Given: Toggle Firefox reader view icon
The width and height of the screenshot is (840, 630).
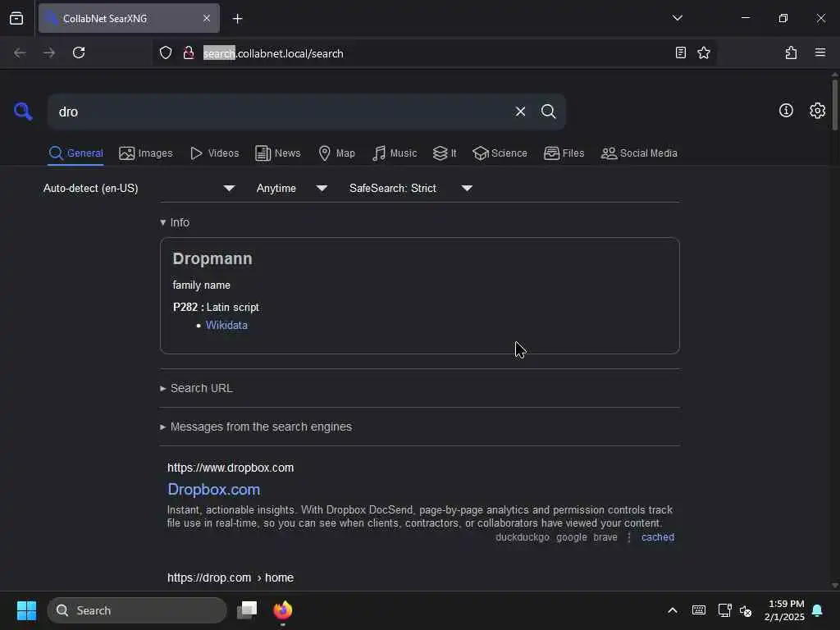Looking at the screenshot, I should click(680, 52).
